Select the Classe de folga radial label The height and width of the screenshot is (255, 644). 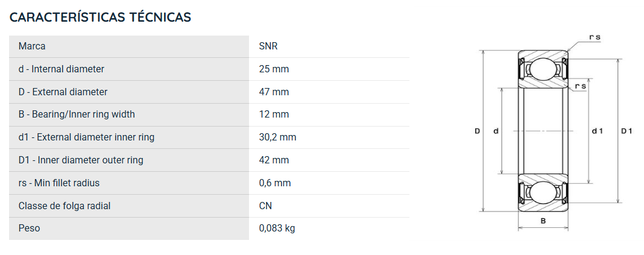65,206
